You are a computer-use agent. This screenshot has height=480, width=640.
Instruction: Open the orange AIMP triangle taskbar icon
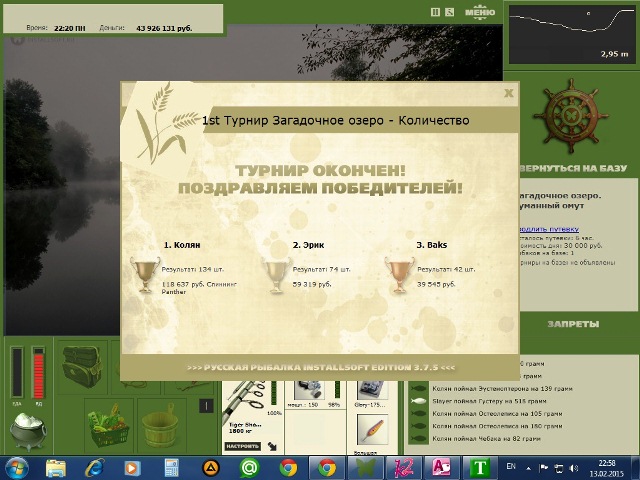211,468
